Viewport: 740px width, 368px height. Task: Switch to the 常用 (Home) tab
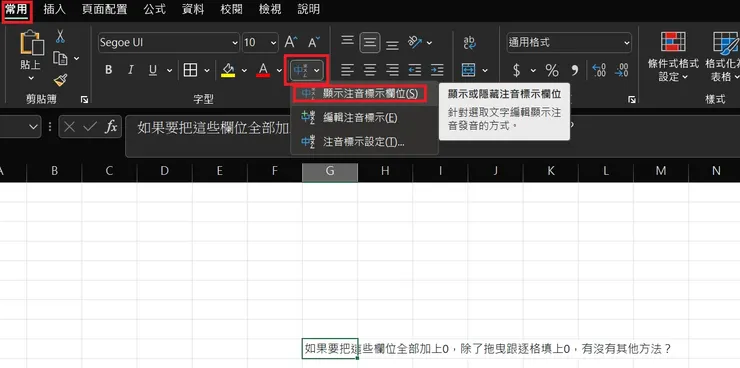pyautogui.click(x=17, y=9)
